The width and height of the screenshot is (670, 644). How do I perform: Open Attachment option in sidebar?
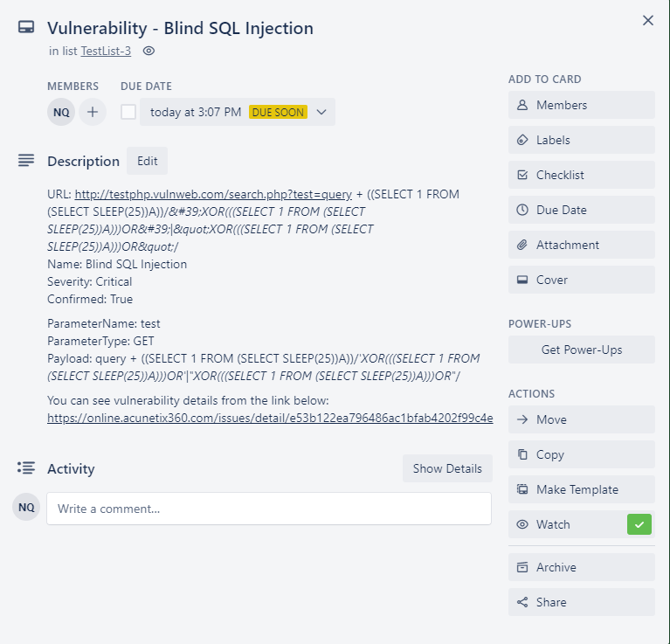[x=581, y=245]
